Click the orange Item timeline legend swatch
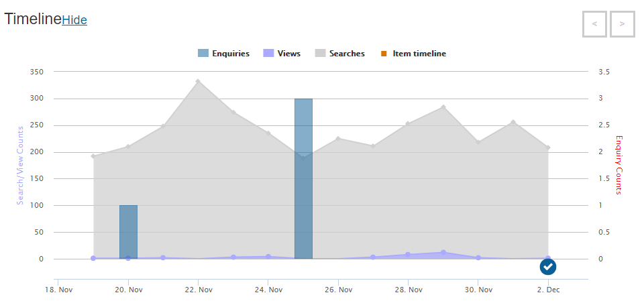This screenshot has width=644, height=301. click(x=383, y=54)
